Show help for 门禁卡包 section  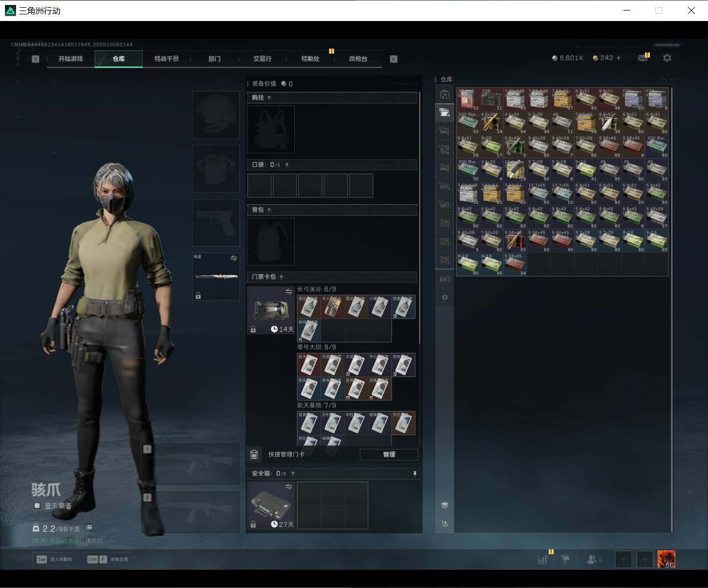pos(282,277)
